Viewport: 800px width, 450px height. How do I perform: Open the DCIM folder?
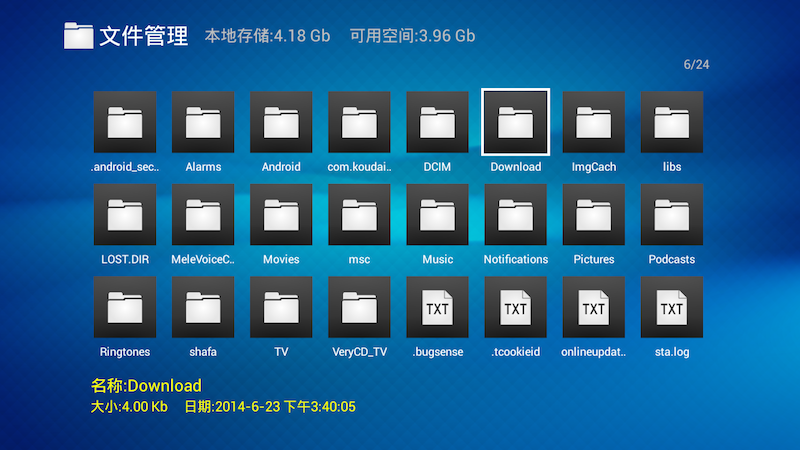[437, 122]
